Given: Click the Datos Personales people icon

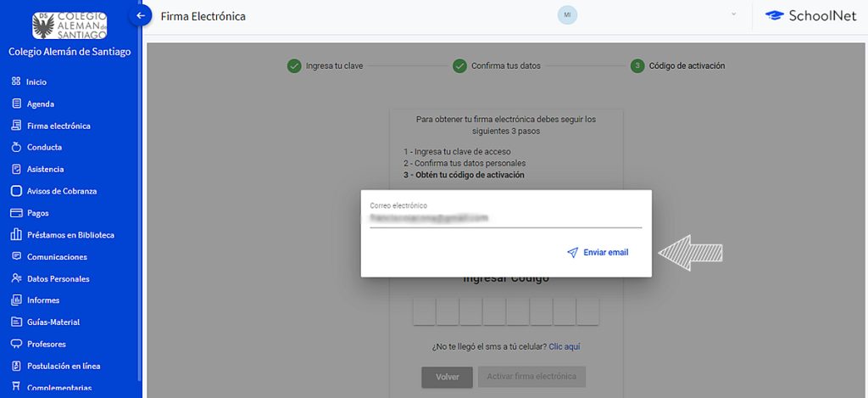Looking at the screenshot, I should (x=16, y=278).
